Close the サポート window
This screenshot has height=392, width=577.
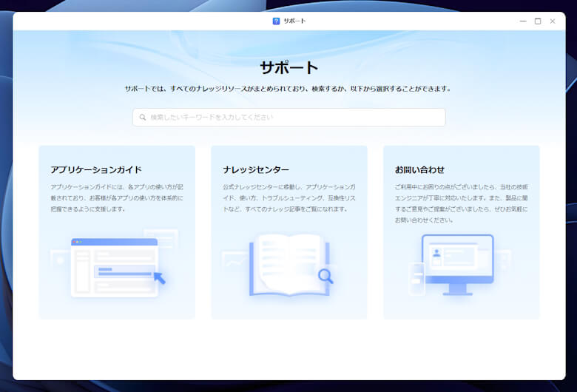point(553,21)
